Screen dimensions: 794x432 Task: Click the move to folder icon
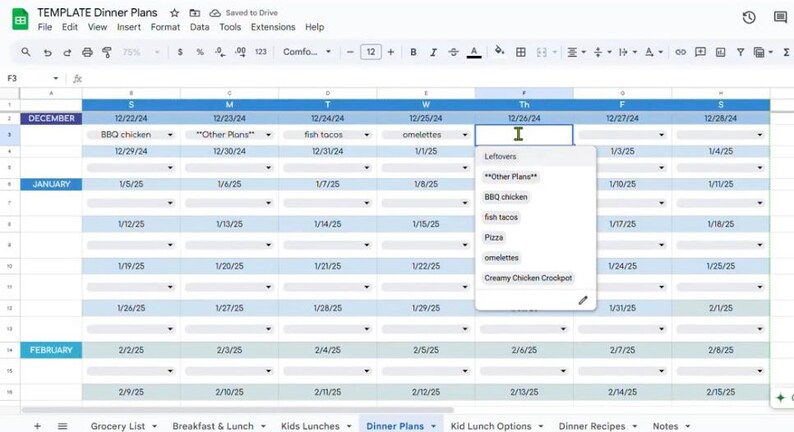194,13
